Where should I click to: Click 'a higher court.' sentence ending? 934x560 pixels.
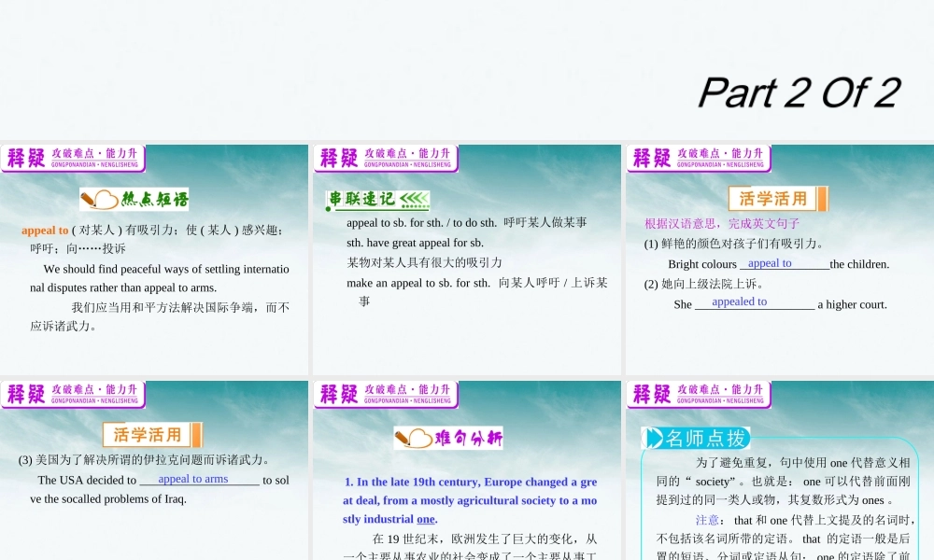852,304
